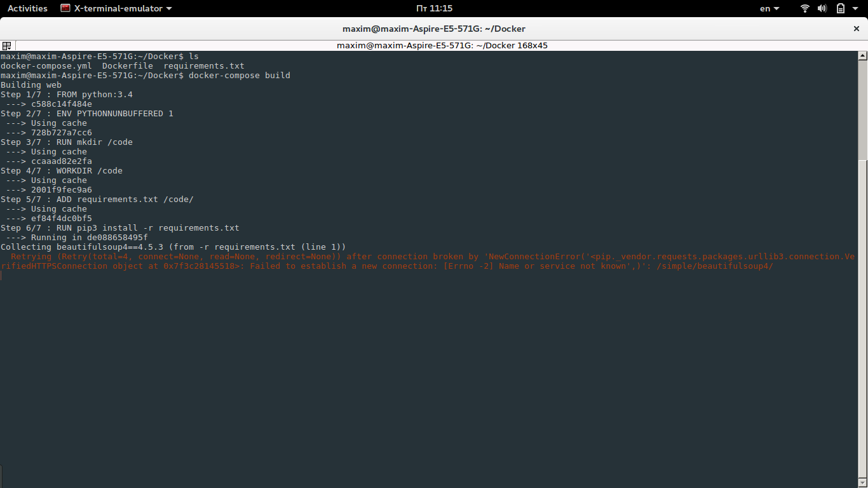Viewport: 868px width, 488px height.
Task: Click 'Dockerfile' in the ls output
Action: (x=128, y=66)
